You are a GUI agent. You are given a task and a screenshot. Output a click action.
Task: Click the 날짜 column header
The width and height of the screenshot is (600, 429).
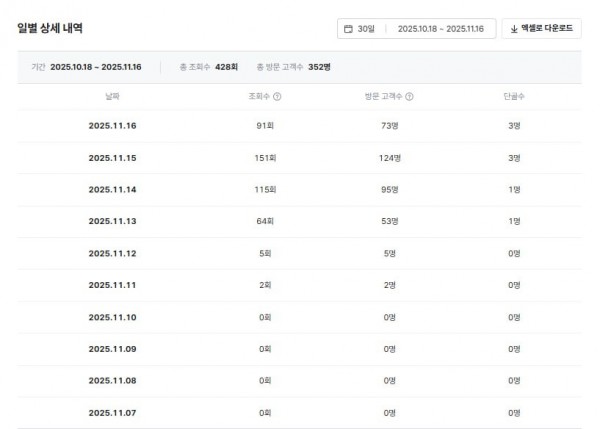click(114, 97)
